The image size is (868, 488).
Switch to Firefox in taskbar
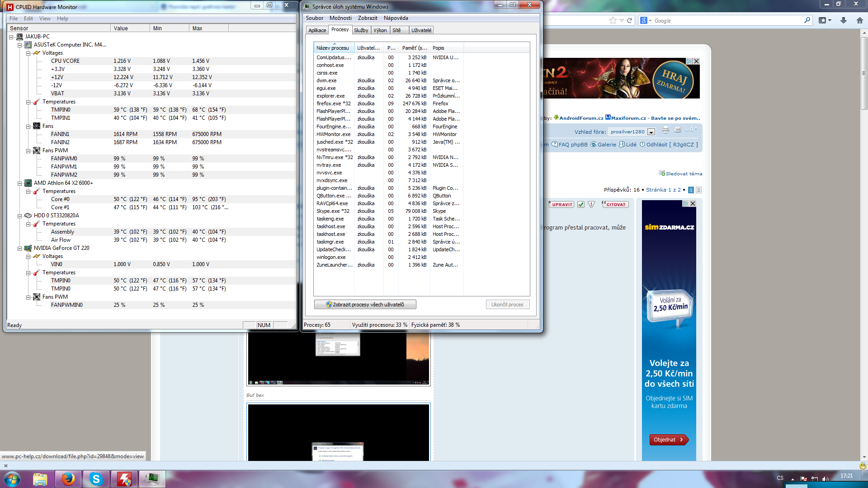click(68, 479)
